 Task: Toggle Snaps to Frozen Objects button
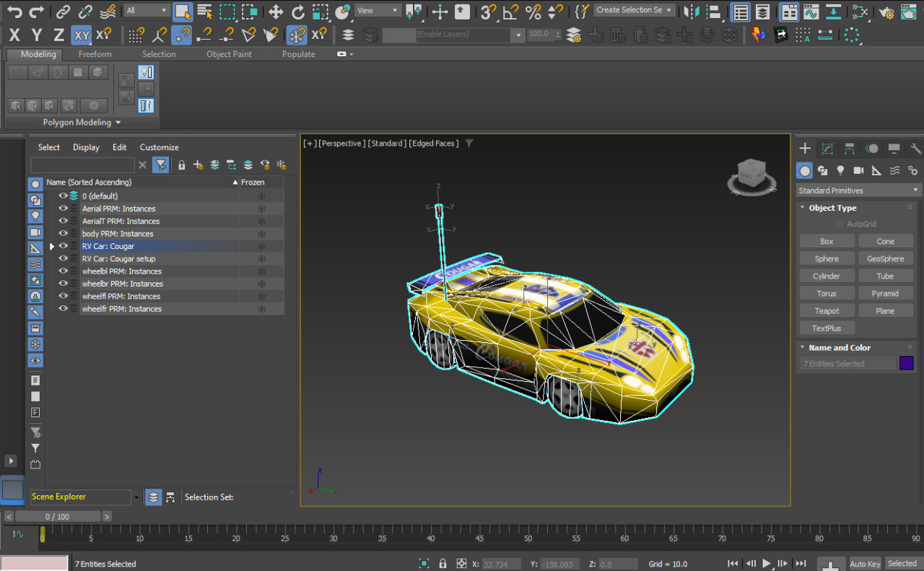click(297, 35)
